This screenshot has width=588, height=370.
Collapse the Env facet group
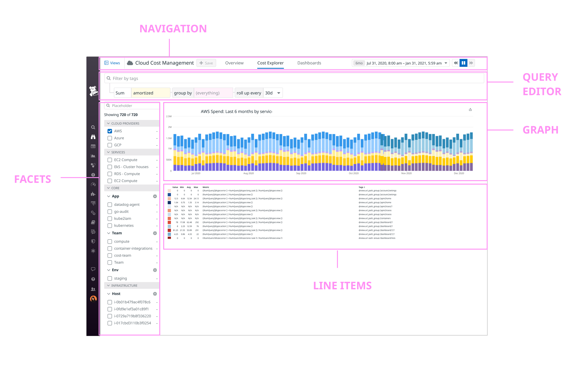point(109,270)
